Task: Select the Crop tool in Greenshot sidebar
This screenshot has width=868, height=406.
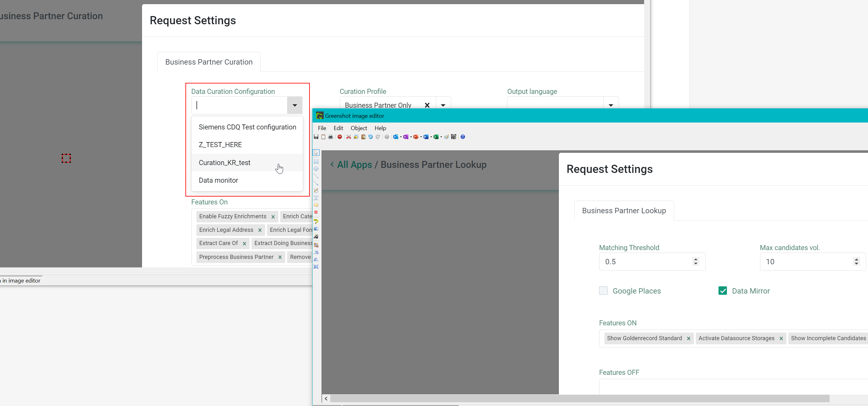Action: click(316, 245)
